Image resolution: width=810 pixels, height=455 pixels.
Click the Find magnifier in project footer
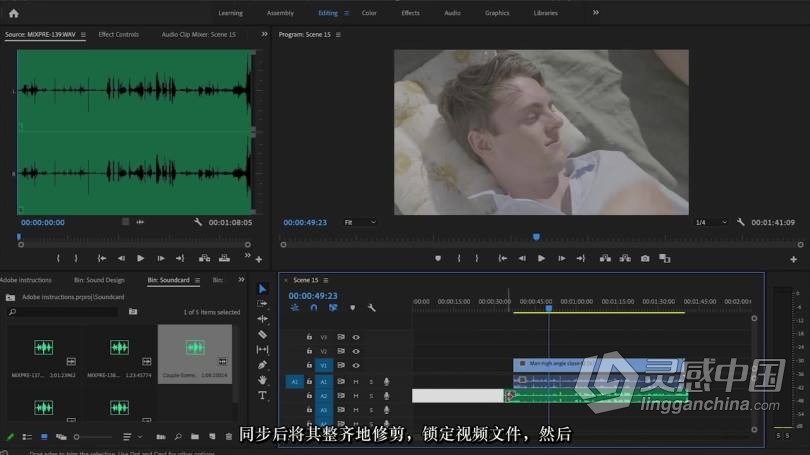pos(178,437)
